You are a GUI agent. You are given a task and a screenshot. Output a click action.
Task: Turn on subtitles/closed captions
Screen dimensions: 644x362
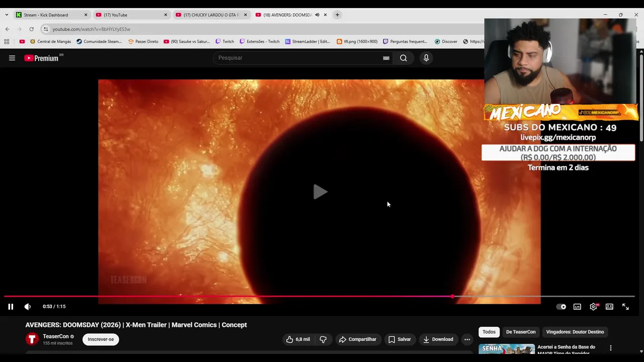pyautogui.click(x=577, y=307)
